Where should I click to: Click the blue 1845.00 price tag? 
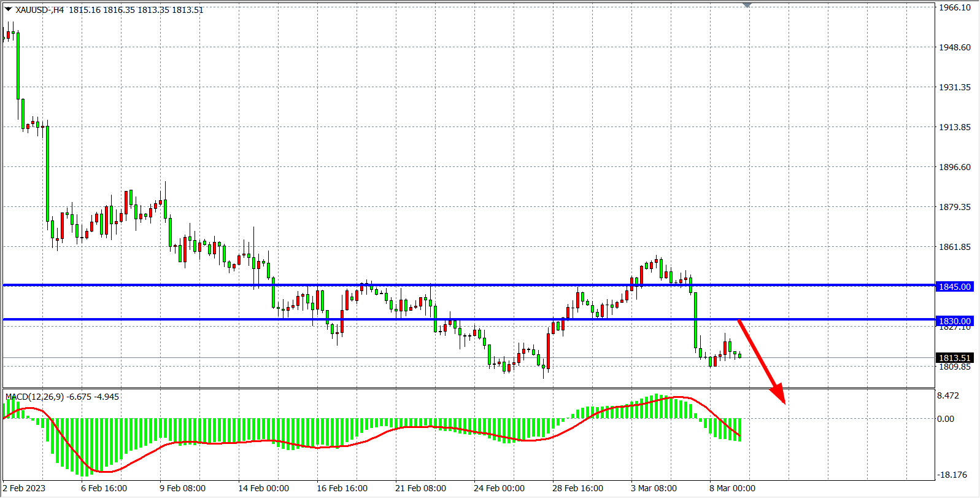[954, 287]
